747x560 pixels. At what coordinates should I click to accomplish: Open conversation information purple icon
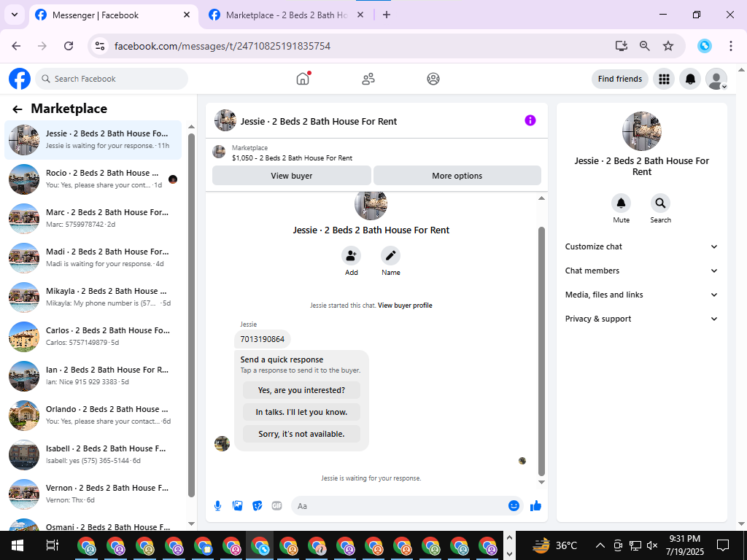coord(530,120)
